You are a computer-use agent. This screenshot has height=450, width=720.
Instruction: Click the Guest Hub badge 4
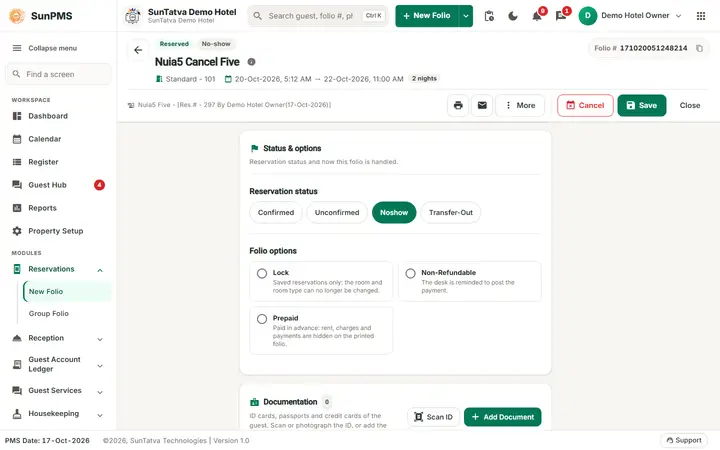click(x=99, y=185)
